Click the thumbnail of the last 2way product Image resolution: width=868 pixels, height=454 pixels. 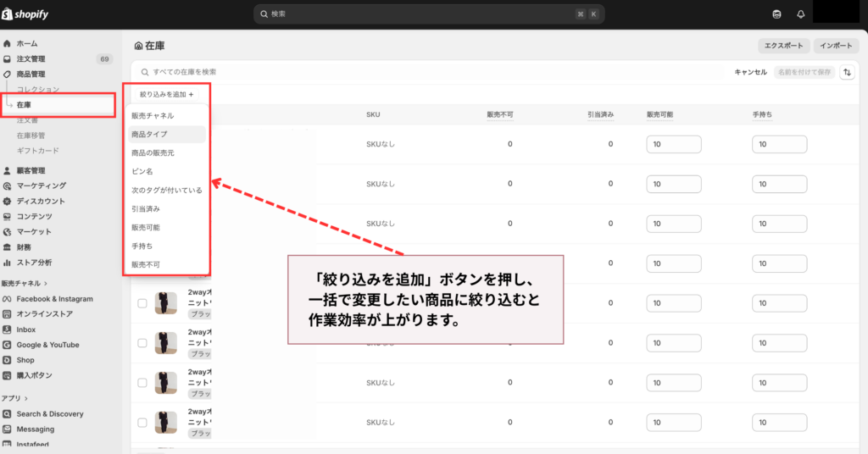[x=165, y=423]
